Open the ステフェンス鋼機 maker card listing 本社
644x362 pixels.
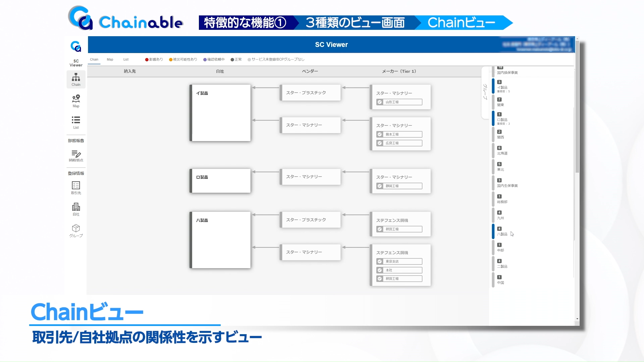click(x=400, y=265)
